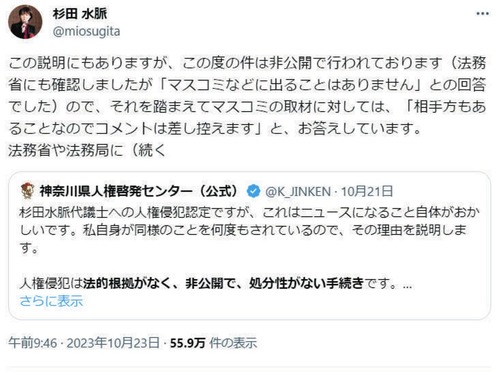Viewport: 500px width, 372px height.
Task: Open the 55.9万 件の表示 view count
Action: pos(214,343)
